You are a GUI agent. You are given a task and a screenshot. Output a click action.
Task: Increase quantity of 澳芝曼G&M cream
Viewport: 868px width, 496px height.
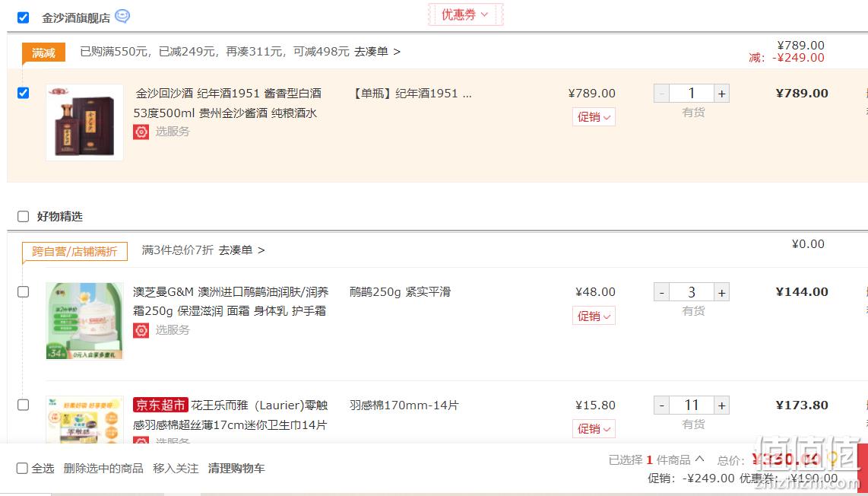[721, 292]
